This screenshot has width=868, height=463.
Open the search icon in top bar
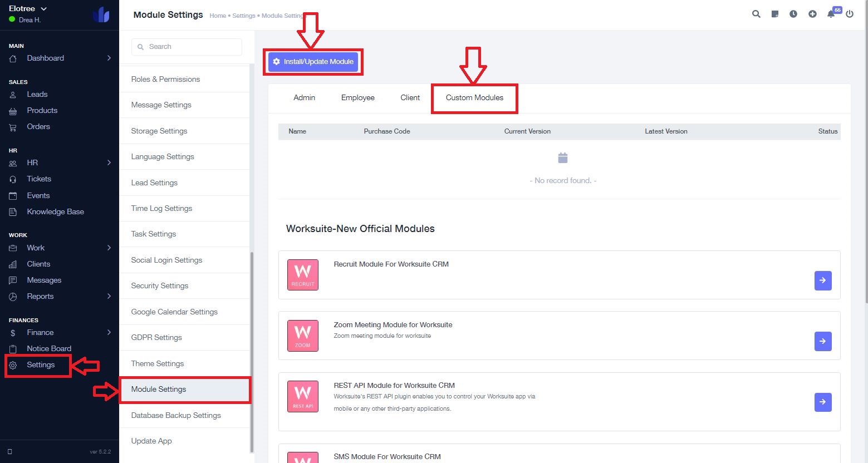(x=756, y=14)
